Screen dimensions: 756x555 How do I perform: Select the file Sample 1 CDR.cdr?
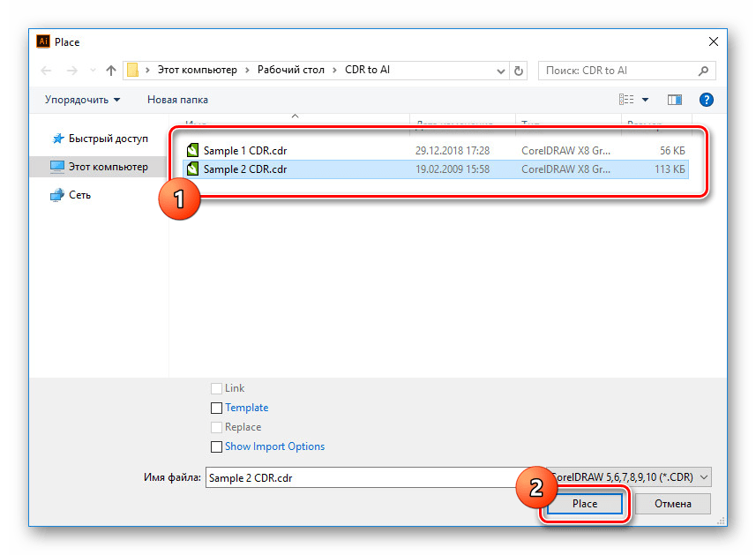(436, 151)
